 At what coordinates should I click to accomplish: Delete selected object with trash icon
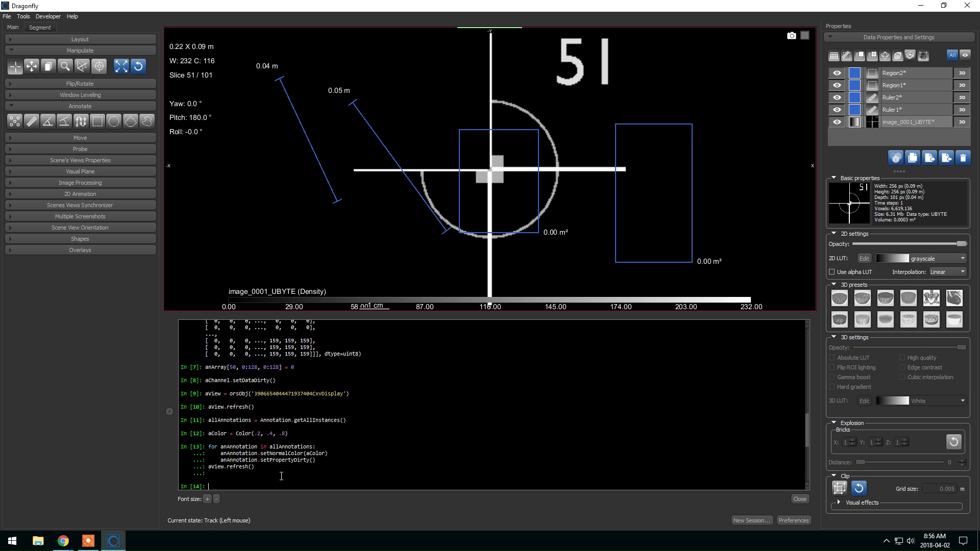[x=963, y=158]
